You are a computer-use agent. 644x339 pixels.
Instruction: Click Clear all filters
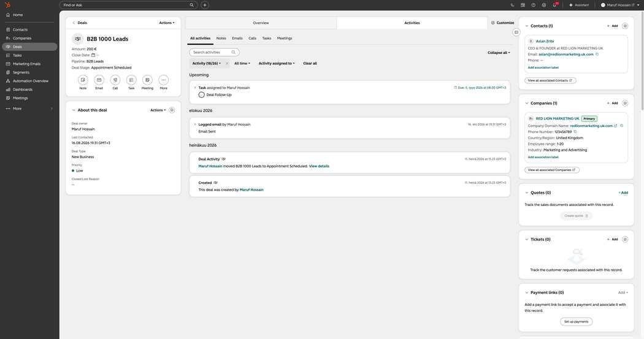click(310, 64)
